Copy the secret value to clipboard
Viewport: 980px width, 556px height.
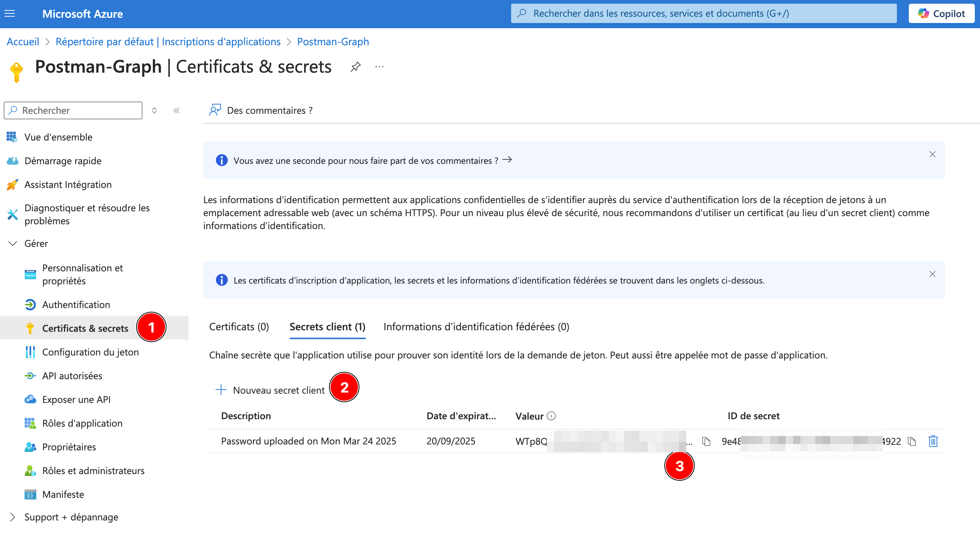706,441
